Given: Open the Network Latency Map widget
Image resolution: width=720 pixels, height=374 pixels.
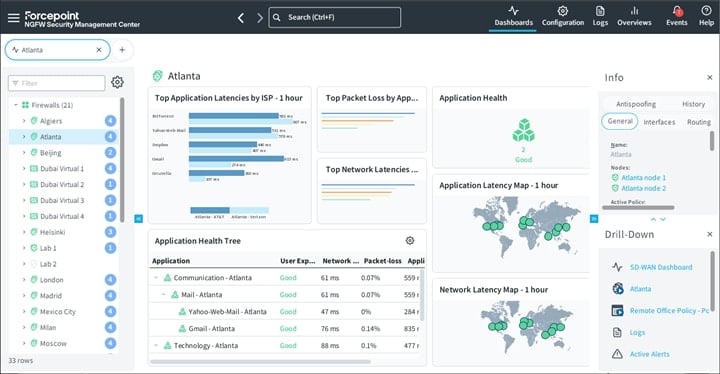Looking at the screenshot, I should pyautogui.click(x=511, y=323).
